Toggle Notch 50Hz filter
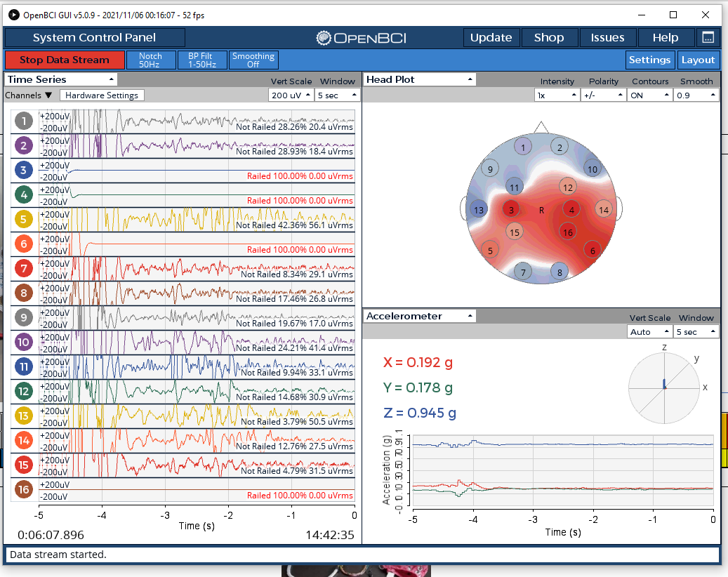 point(150,60)
